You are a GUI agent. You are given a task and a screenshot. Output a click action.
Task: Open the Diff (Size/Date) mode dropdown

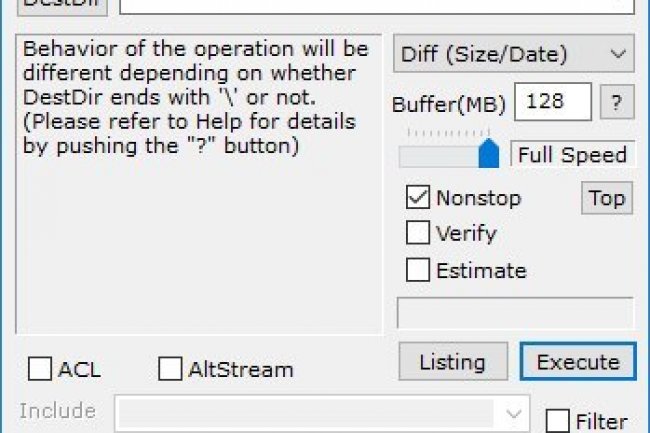[513, 54]
